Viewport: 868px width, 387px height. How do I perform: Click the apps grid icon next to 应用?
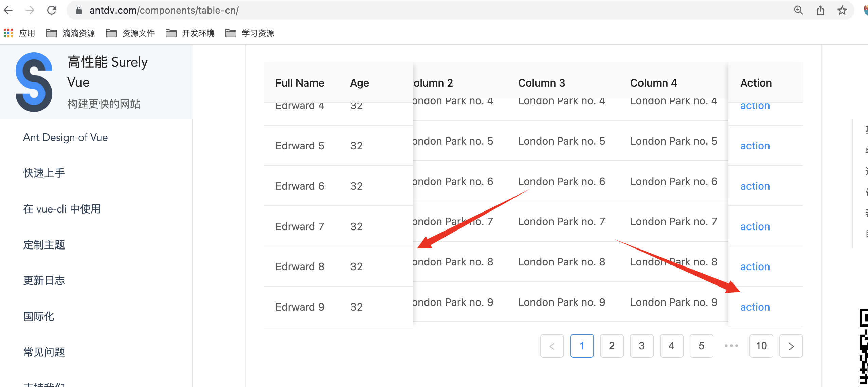8,33
